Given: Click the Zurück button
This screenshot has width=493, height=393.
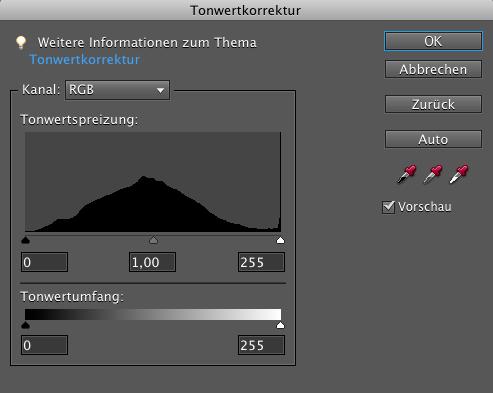Looking at the screenshot, I should [433, 104].
